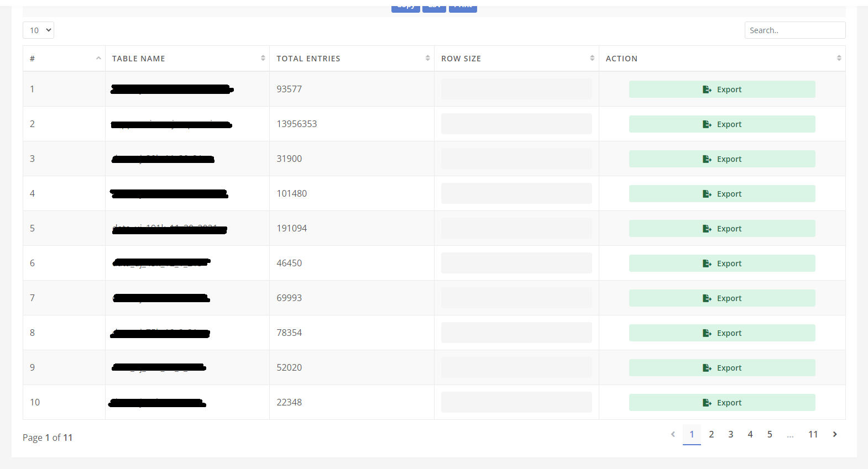Click the 101480 total entries cell
The height and width of the screenshot is (469, 868).
click(x=352, y=193)
